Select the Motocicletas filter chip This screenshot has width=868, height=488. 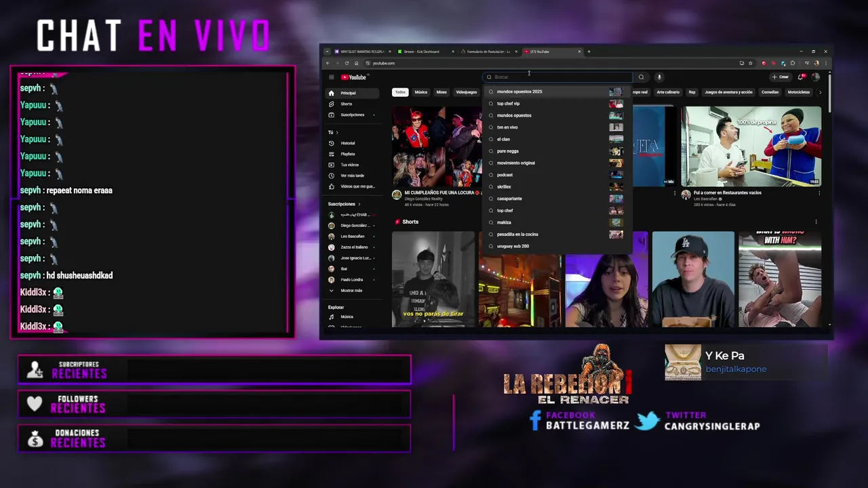[798, 92]
